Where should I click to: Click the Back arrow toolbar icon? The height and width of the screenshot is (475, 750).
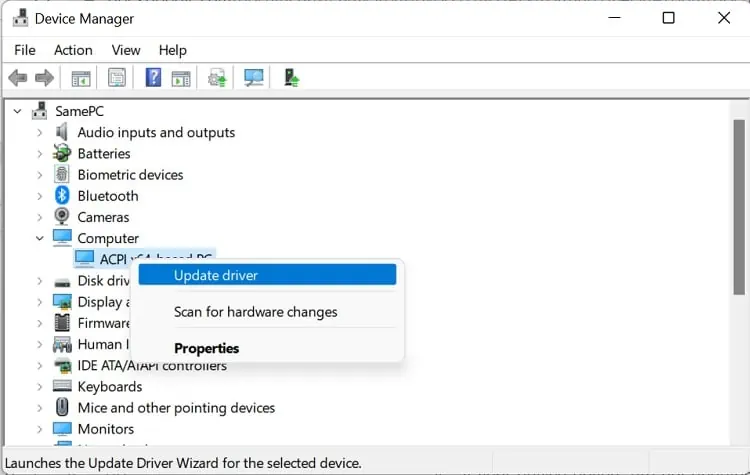tap(17, 78)
